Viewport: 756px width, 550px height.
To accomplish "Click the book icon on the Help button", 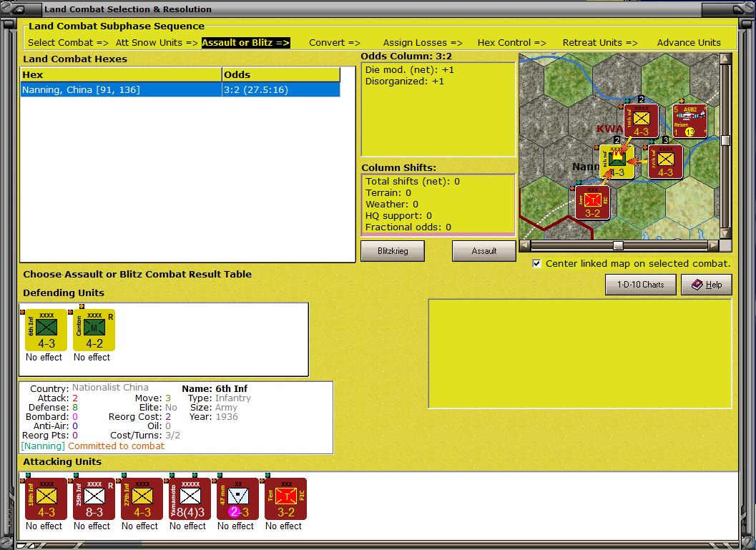I will (697, 285).
